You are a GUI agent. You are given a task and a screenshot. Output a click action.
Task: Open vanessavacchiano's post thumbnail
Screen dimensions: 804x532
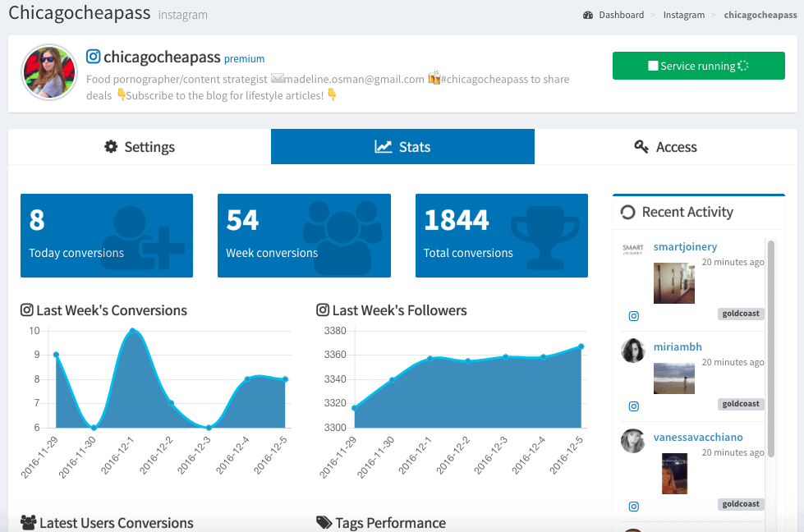coord(674,474)
